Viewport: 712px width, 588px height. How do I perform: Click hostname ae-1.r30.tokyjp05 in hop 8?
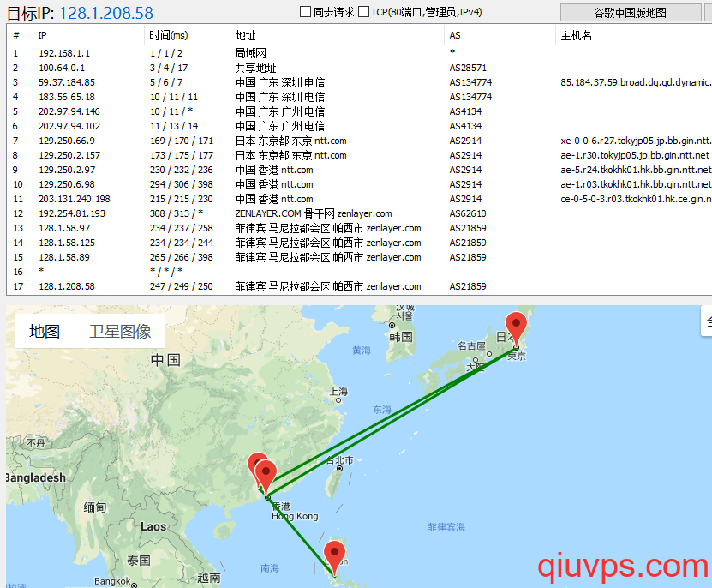pos(635,155)
